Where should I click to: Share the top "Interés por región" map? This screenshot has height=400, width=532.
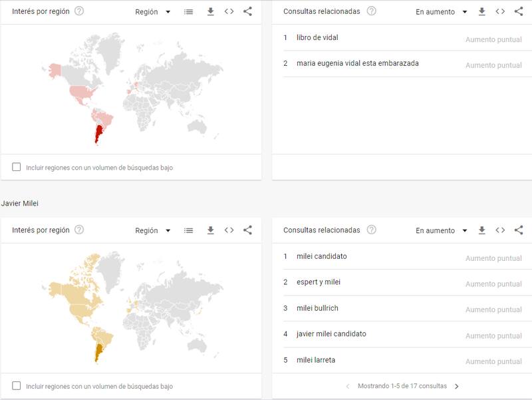249,11
